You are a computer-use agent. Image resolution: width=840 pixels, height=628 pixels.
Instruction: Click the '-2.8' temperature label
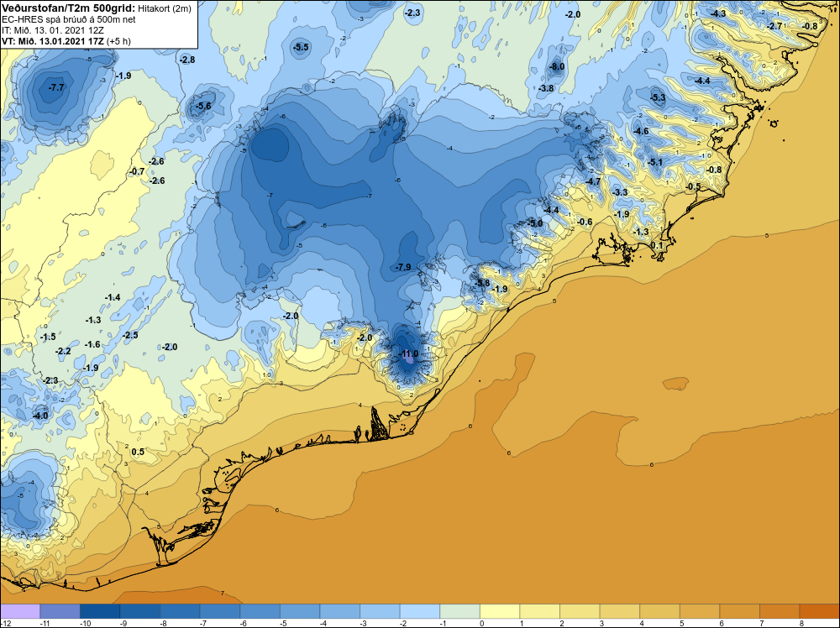pos(187,60)
